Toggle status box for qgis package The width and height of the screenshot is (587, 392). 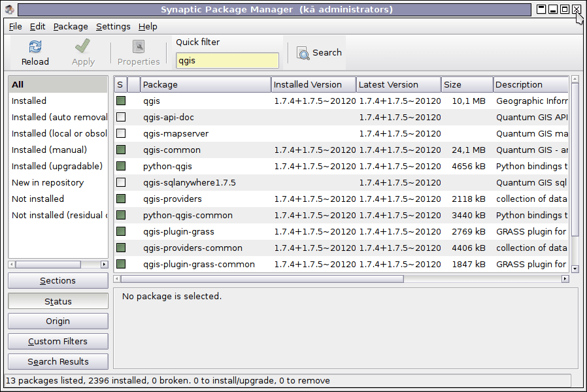[121, 101]
